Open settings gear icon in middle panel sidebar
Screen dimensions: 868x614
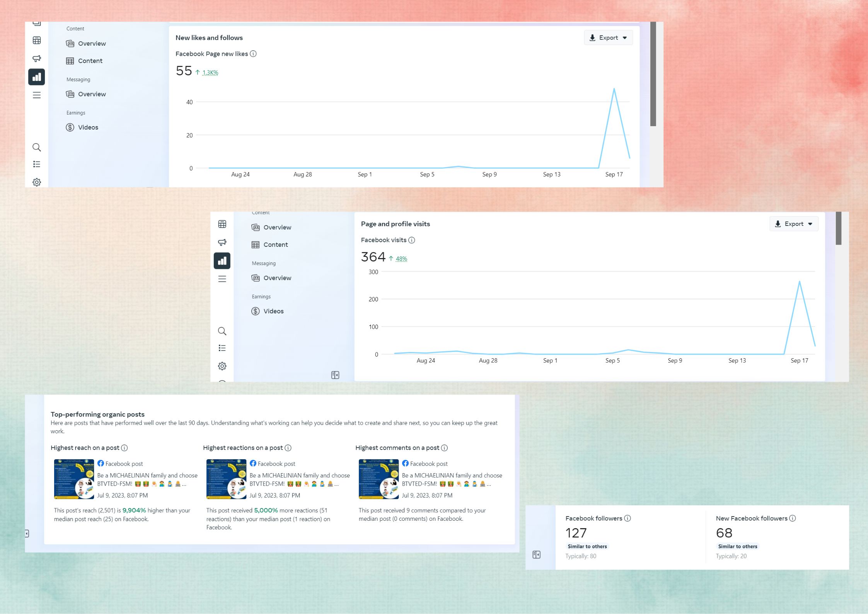coord(222,366)
